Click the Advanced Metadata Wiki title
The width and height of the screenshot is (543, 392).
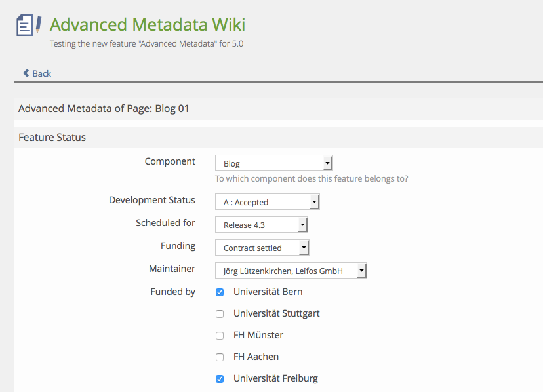pyautogui.click(x=148, y=25)
